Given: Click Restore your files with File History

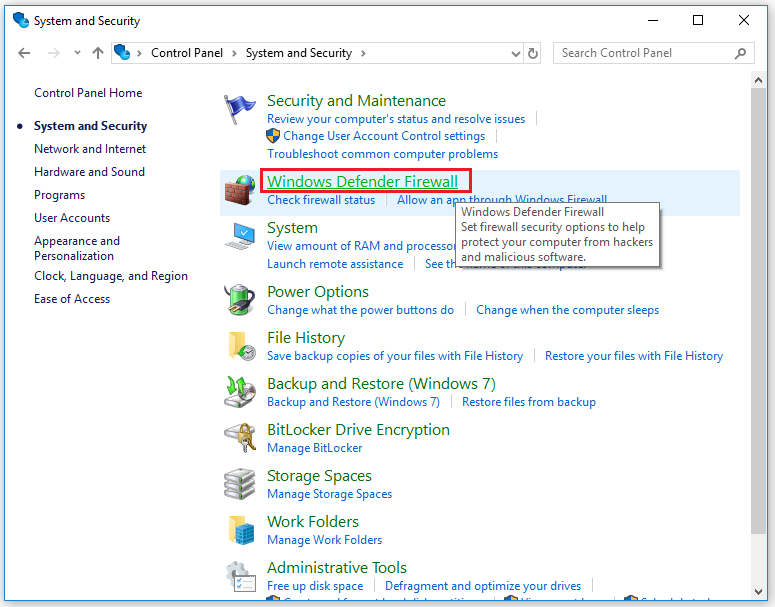Looking at the screenshot, I should point(634,356).
